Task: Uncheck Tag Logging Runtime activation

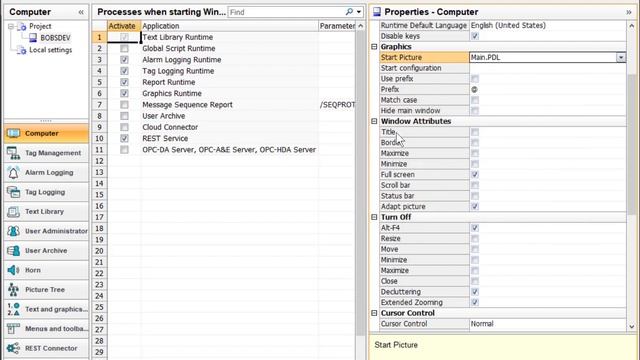Action: [x=124, y=71]
